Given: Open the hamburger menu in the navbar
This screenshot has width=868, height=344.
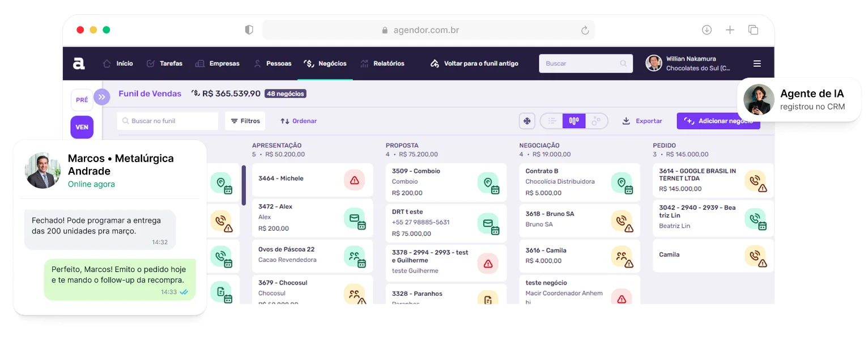Looking at the screenshot, I should tap(757, 63).
